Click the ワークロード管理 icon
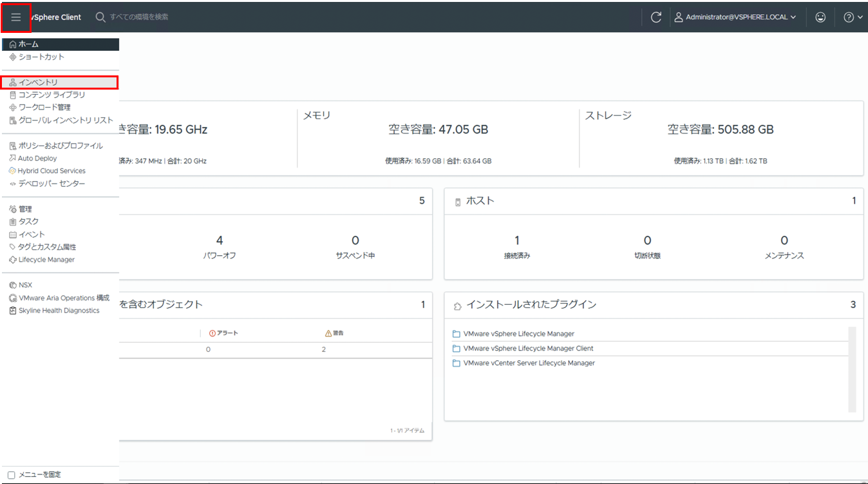 coord(13,108)
